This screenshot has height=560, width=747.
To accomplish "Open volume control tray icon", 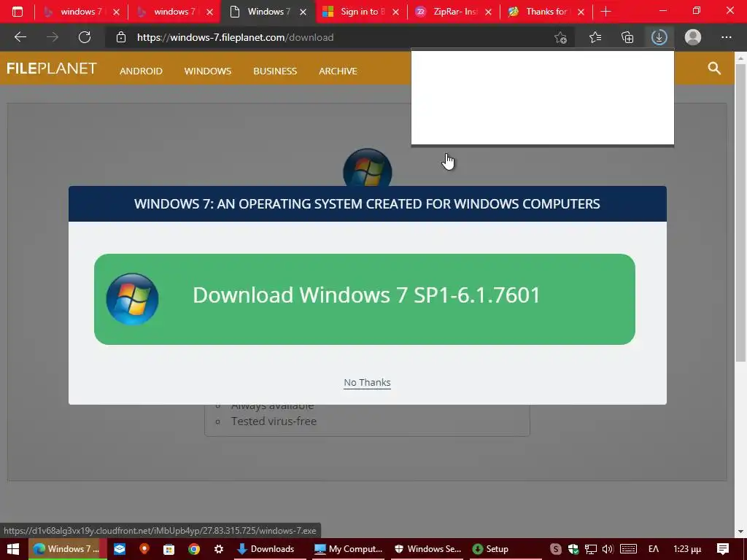I will [x=608, y=549].
